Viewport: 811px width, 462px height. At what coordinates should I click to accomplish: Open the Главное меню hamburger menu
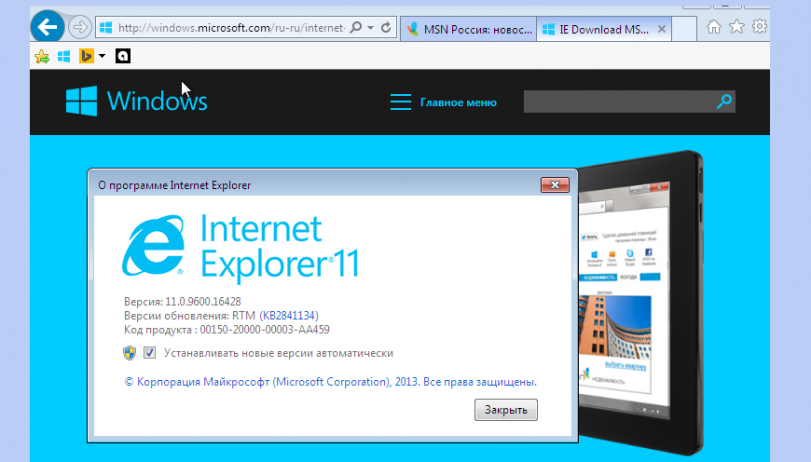click(400, 102)
